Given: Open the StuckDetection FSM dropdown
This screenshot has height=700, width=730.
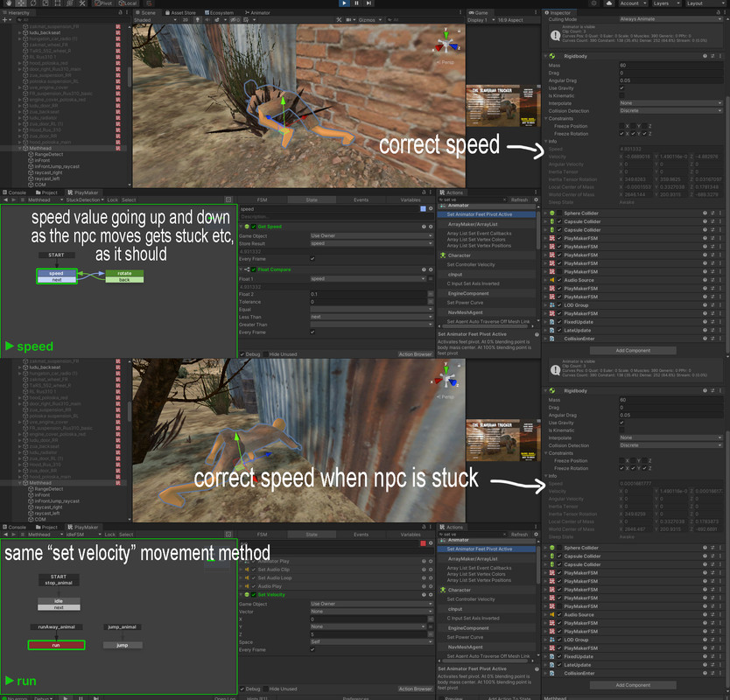Looking at the screenshot, I should 85,200.
